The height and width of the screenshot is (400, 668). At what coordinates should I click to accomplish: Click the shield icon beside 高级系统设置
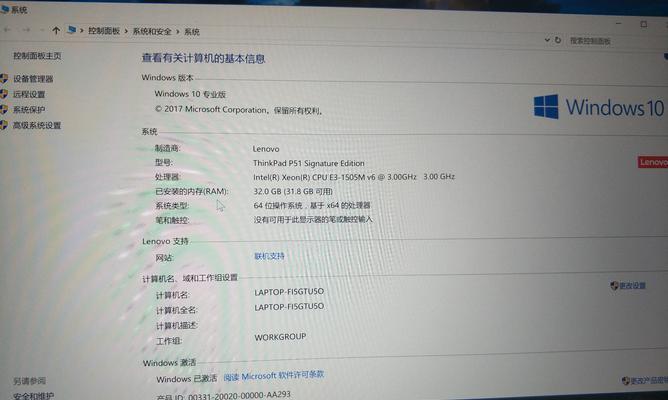[4, 125]
